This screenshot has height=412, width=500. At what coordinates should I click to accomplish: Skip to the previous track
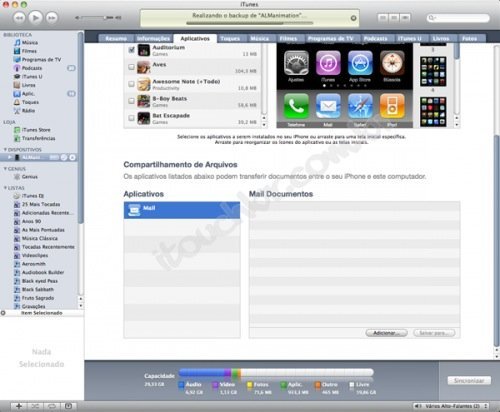pos(19,18)
